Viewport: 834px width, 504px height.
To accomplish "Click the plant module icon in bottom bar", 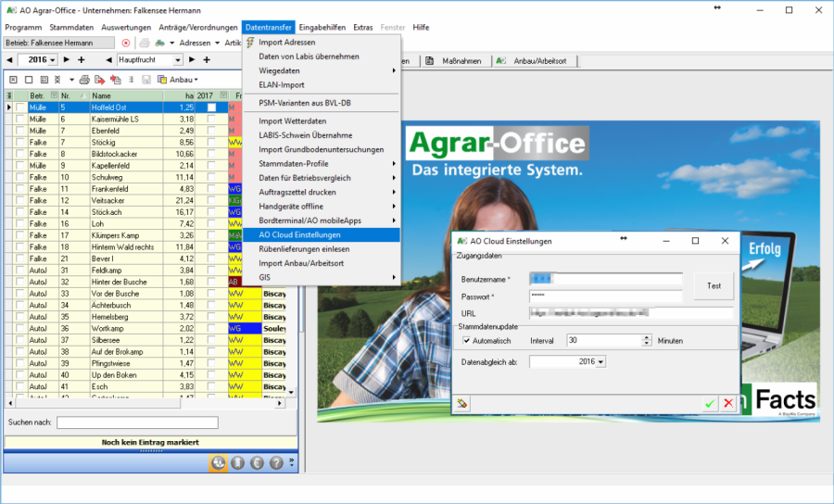I will (218, 463).
